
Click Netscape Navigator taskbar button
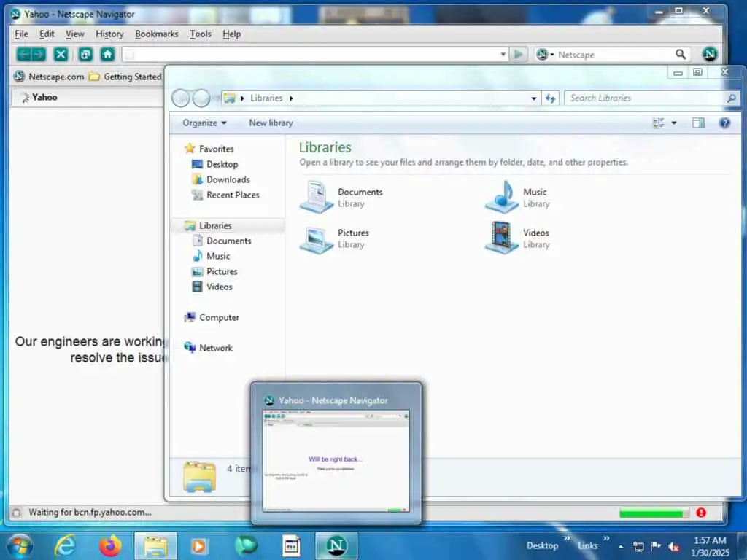coord(336,545)
